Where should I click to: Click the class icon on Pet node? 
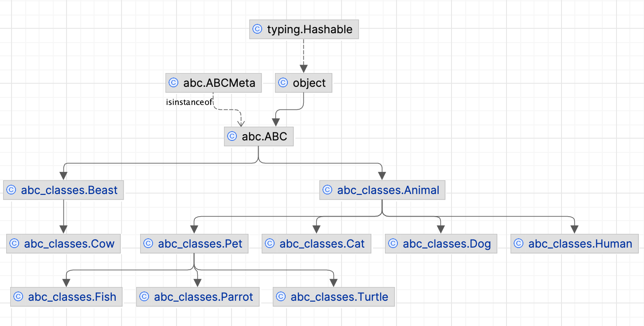tap(148, 244)
